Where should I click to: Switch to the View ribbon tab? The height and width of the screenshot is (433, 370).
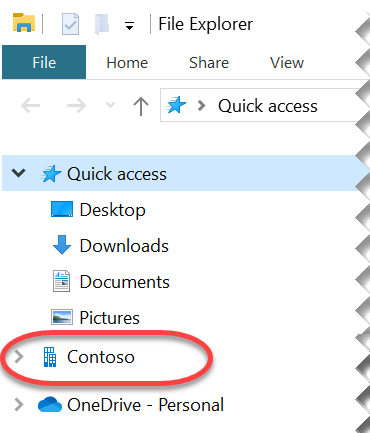coord(287,63)
